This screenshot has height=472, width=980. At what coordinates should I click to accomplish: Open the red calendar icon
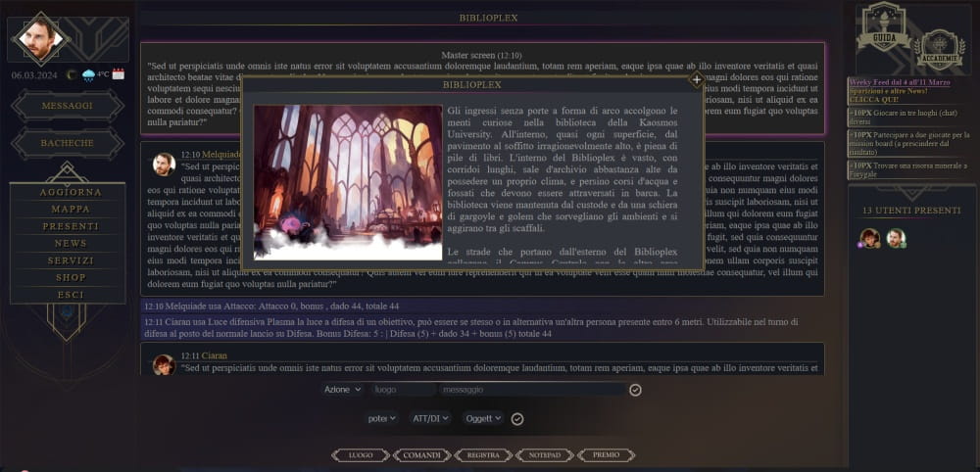point(119,74)
